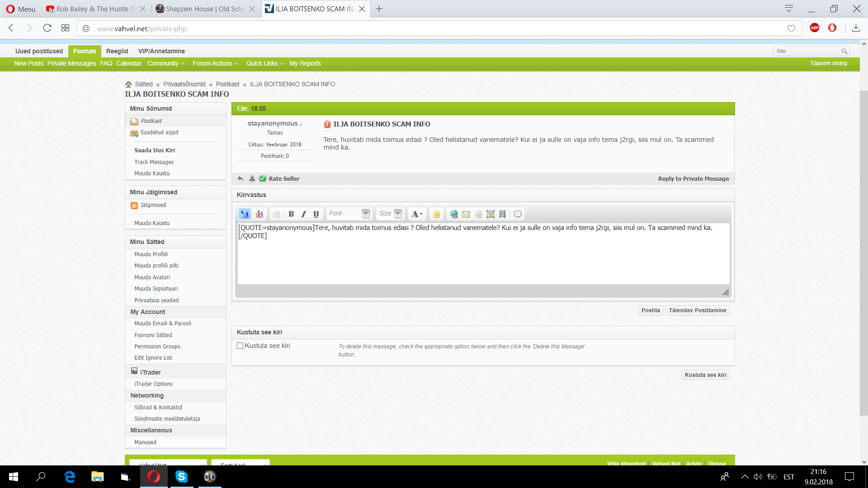Screen dimensions: 868x488
Task: Click the home icon in breadcrumb
Action: tap(128, 84)
